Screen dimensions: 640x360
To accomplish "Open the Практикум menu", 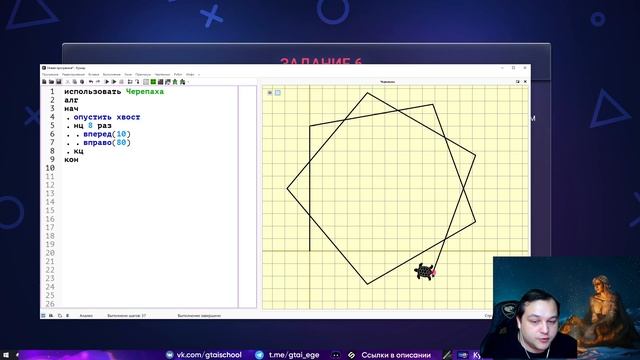I will click(143, 74).
